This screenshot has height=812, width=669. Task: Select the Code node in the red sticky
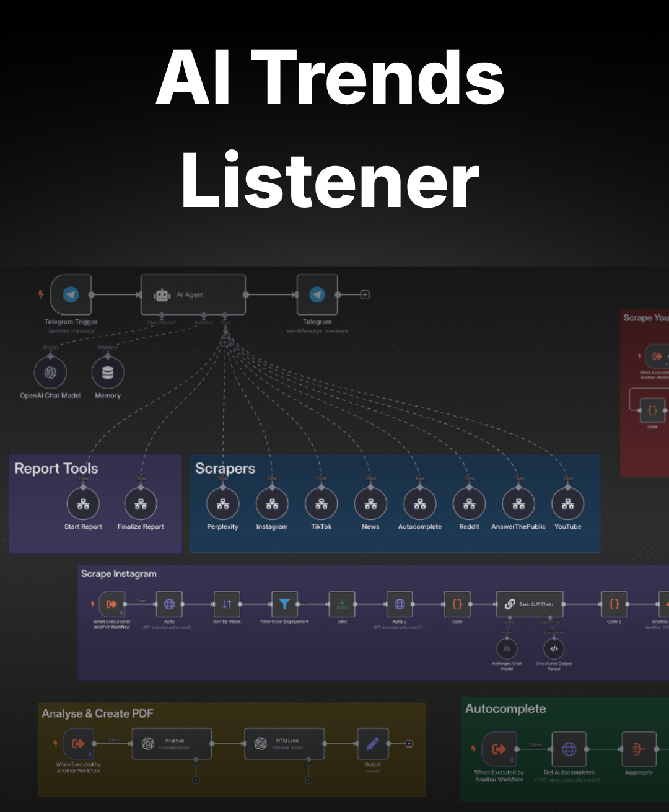pyautogui.click(x=653, y=410)
